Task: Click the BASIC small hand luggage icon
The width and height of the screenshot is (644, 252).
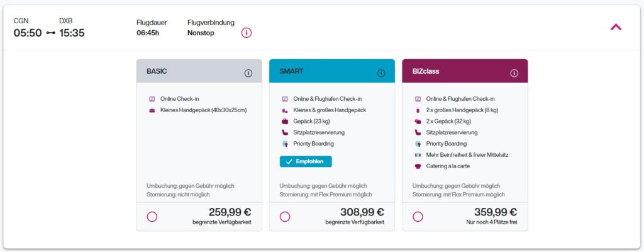Action: pos(152,110)
